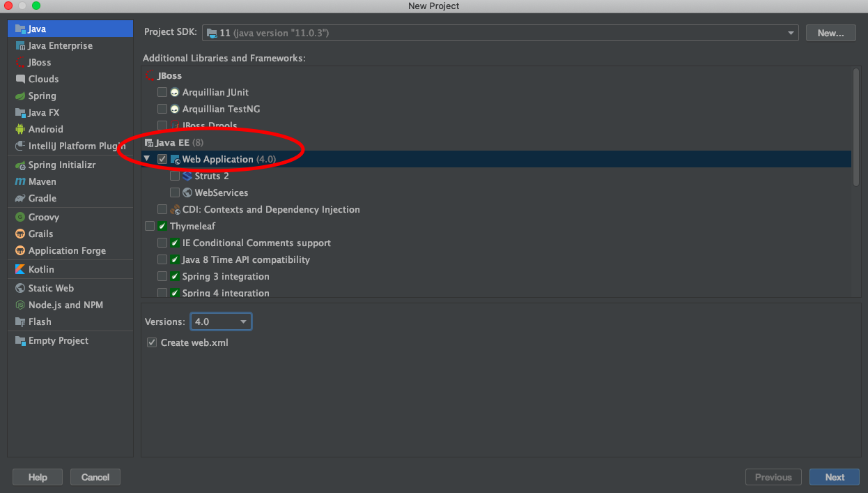
Task: Click the Node.js and NPM hexagon icon
Action: pos(20,305)
